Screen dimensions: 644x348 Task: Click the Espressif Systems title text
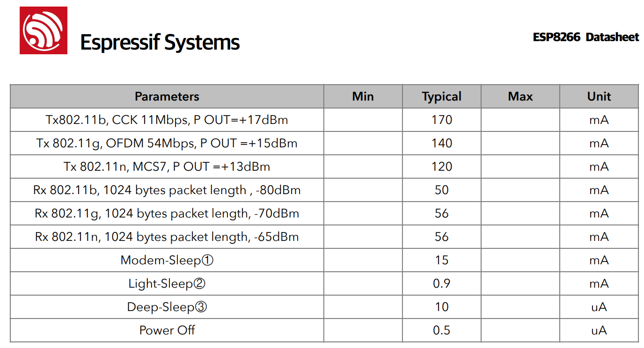coord(160,43)
